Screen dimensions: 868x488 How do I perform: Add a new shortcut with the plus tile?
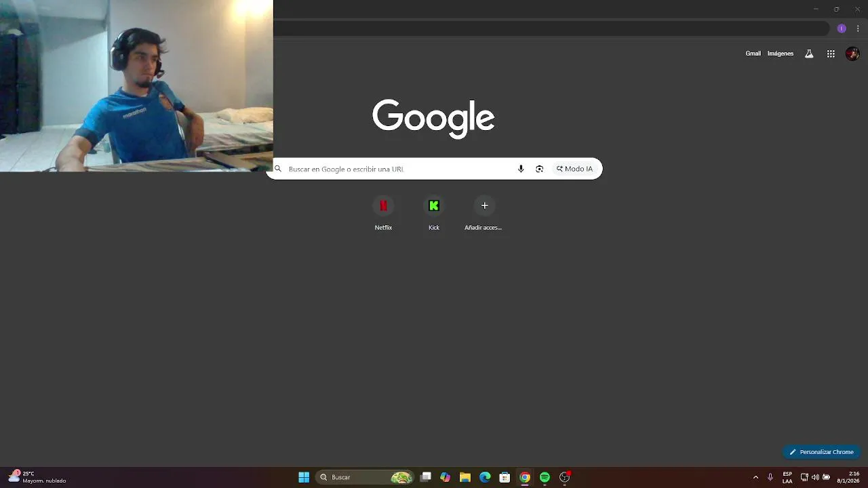[x=484, y=213]
